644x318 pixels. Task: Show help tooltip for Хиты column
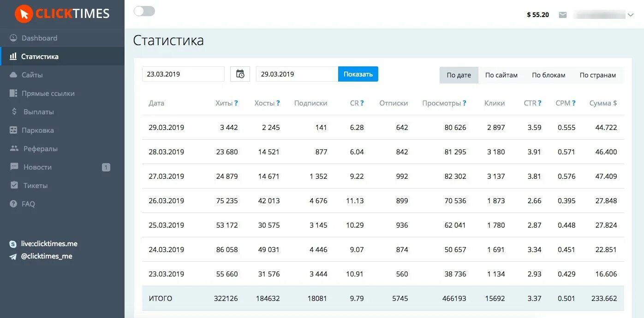pyautogui.click(x=236, y=103)
